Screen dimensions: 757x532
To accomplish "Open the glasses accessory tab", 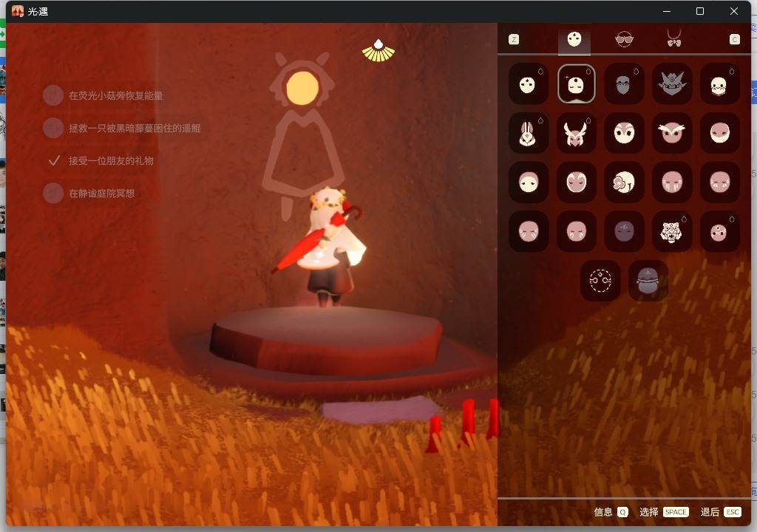I will pyautogui.click(x=624, y=39).
